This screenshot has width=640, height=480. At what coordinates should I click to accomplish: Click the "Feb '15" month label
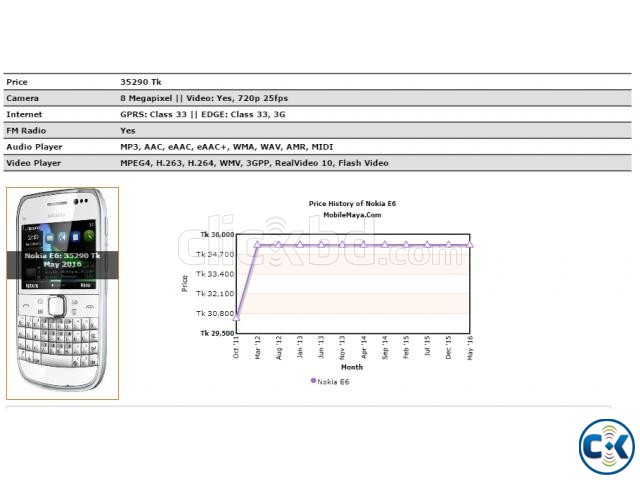point(406,348)
